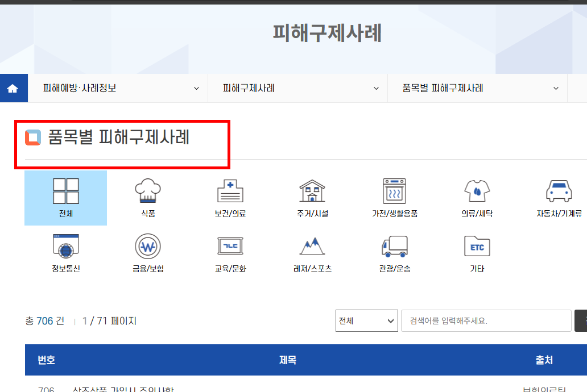Click the 금융/보험 category icon

tap(147, 252)
